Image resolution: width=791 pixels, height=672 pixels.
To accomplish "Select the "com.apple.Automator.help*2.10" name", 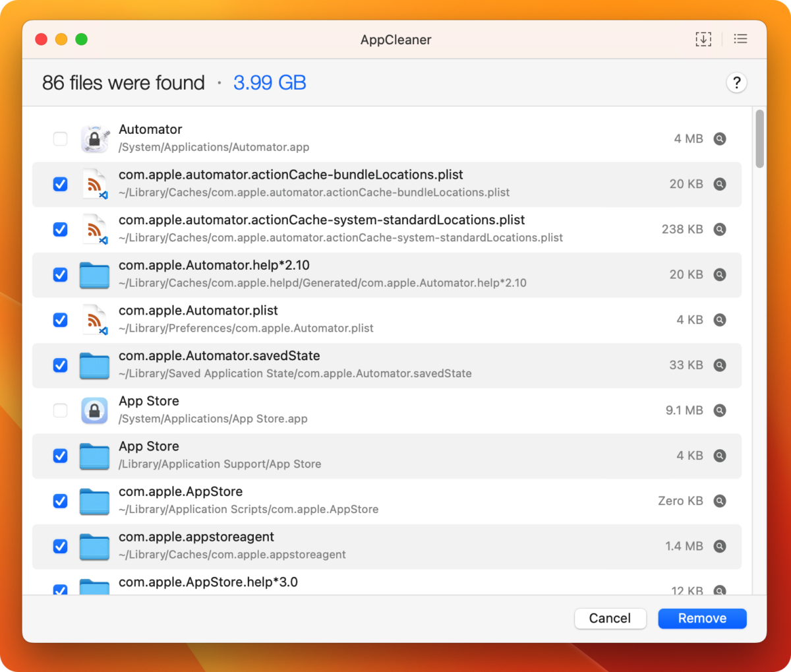I will 214,265.
